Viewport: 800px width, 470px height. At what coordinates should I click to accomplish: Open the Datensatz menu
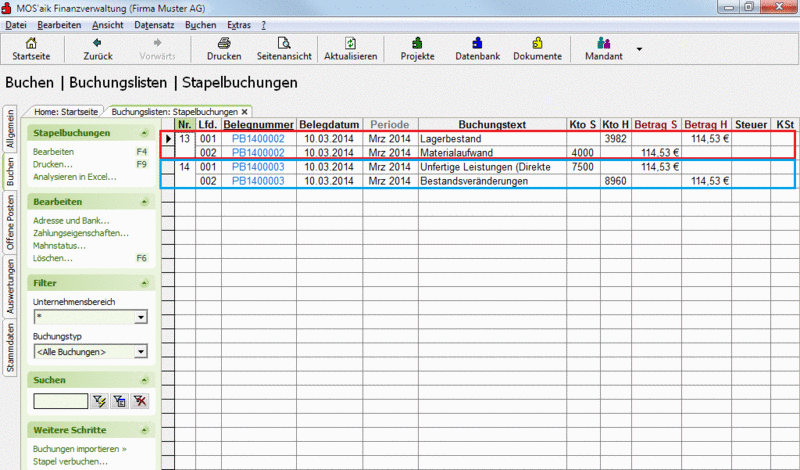[x=154, y=25]
